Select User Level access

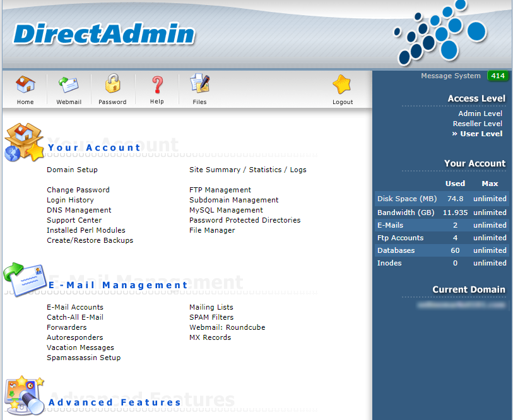click(481, 134)
